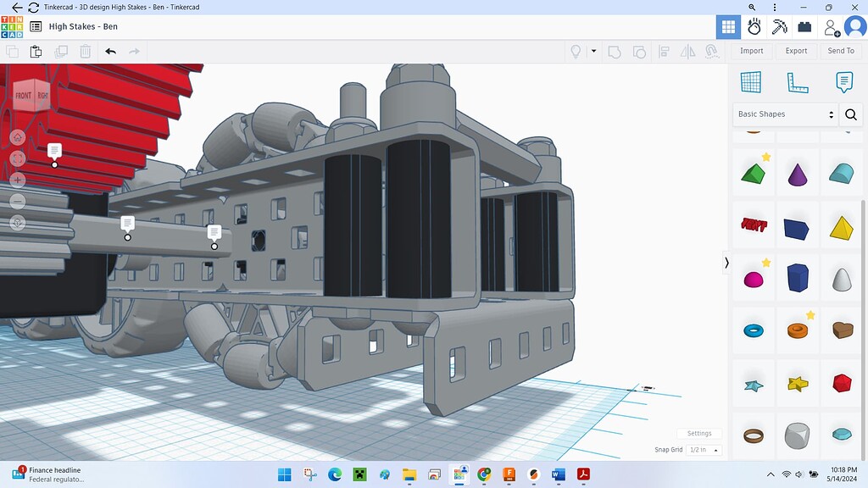Open the Windows Start menu
This screenshot has width=868, height=488.
pos(284,474)
